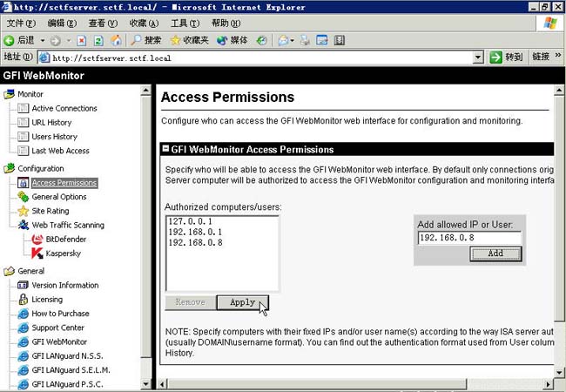Click the content horizontal scrollbar right arrow
The image size is (566, 392).
(549, 384)
